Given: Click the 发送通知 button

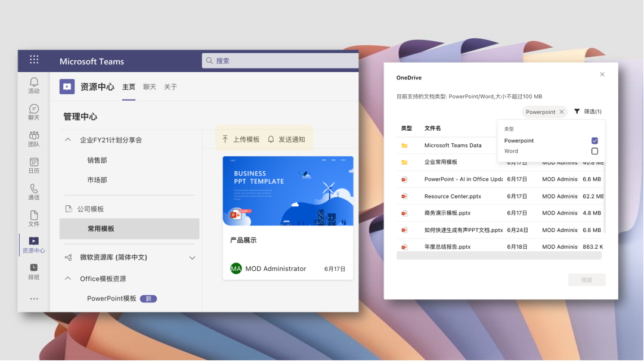Looking at the screenshot, I should (x=286, y=140).
